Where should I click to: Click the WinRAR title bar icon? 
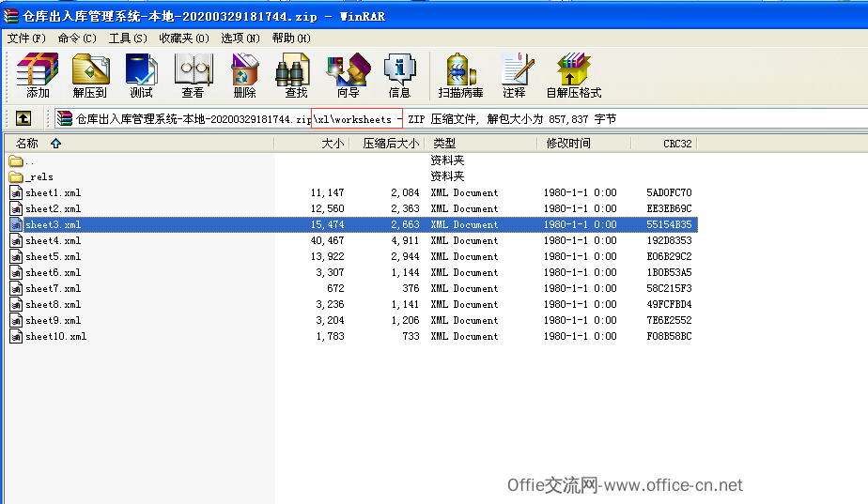(x=11, y=16)
